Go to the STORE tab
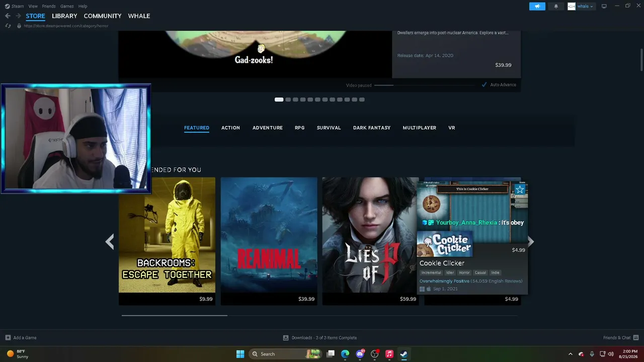644x362 pixels. click(x=35, y=16)
